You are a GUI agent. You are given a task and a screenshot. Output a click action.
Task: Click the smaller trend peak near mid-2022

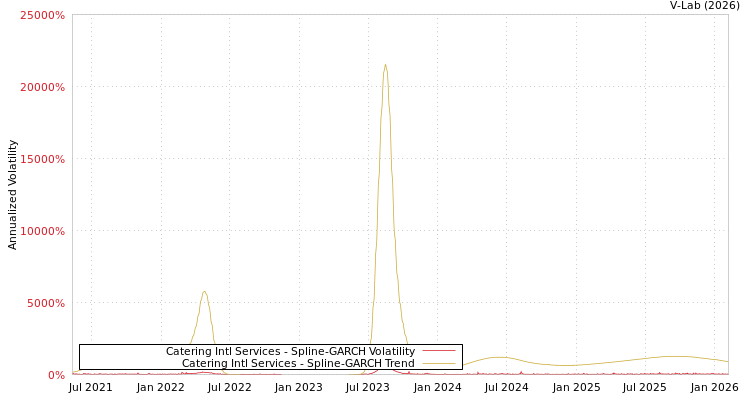click(x=204, y=291)
